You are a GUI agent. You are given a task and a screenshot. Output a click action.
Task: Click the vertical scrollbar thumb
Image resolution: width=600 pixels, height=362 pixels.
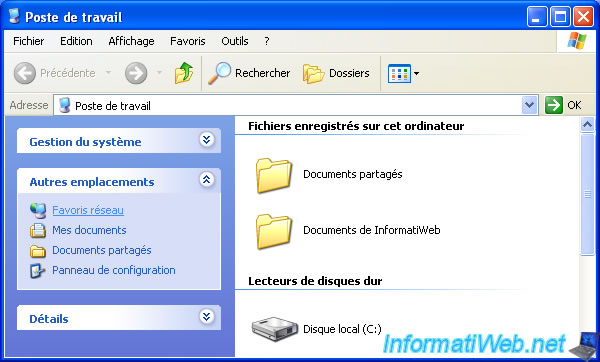click(587, 194)
